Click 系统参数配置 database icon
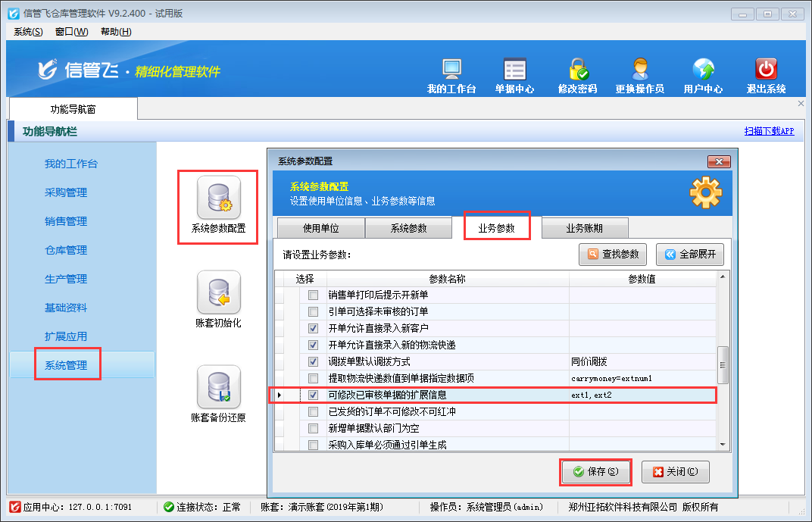The width and height of the screenshot is (812, 522). pyautogui.click(x=218, y=198)
